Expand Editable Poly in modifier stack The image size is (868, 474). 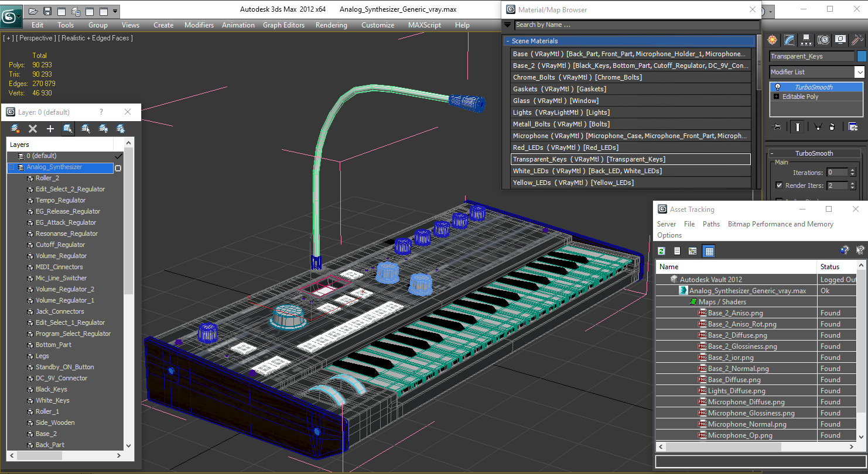[777, 97]
